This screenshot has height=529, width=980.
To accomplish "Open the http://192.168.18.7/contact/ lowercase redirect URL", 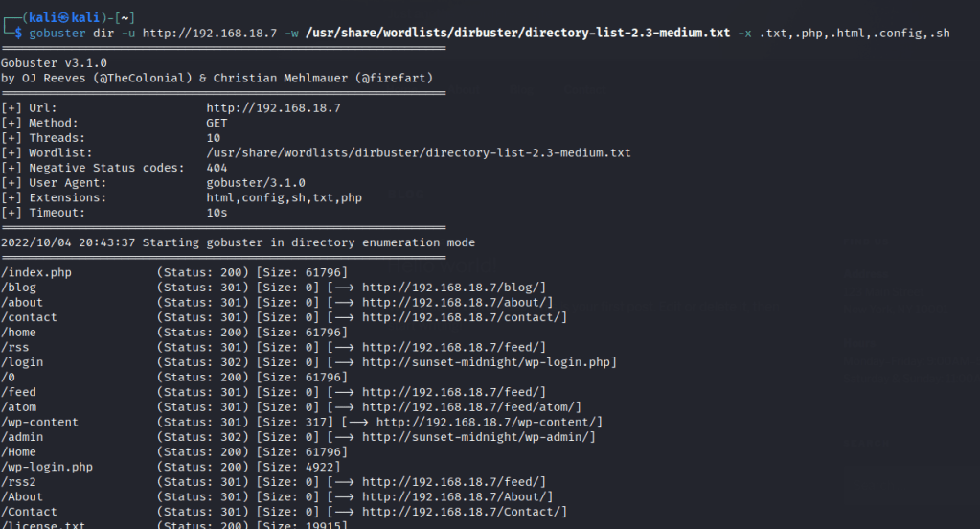I will (x=464, y=317).
